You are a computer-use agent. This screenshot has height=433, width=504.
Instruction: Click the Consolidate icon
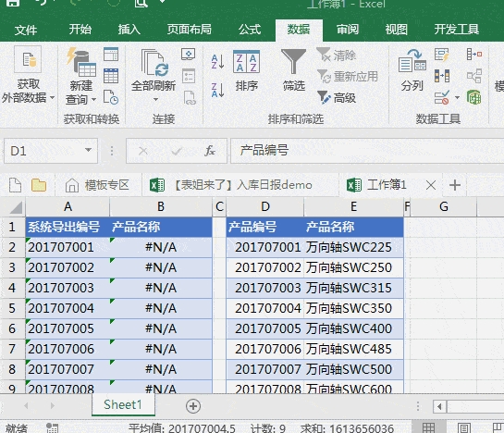474,54
